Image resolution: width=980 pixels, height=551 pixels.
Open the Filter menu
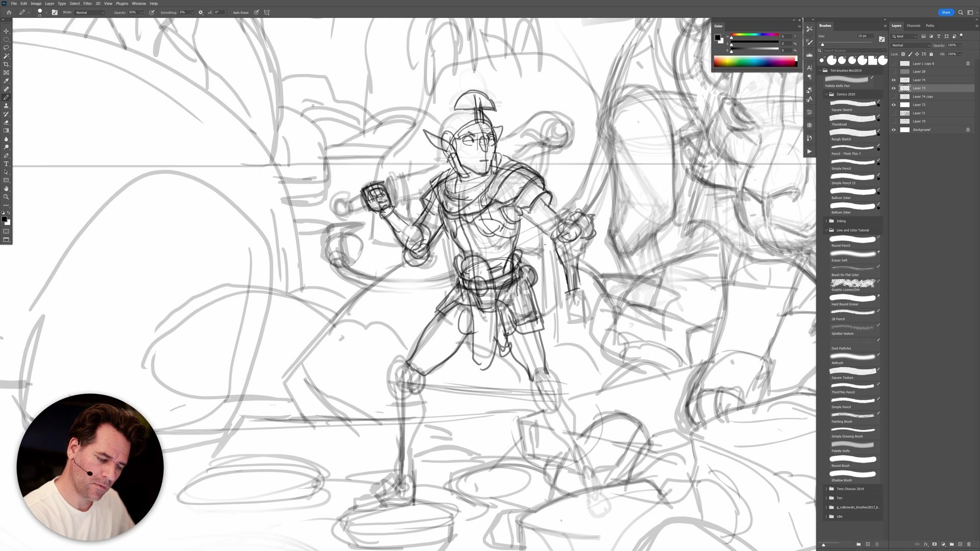tap(87, 4)
